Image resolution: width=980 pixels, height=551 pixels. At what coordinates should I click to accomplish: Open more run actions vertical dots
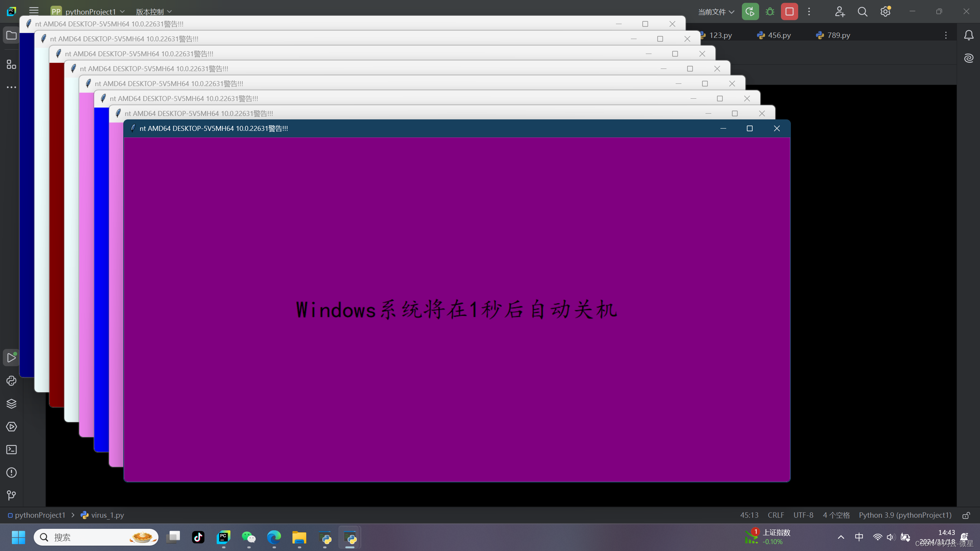809,11
